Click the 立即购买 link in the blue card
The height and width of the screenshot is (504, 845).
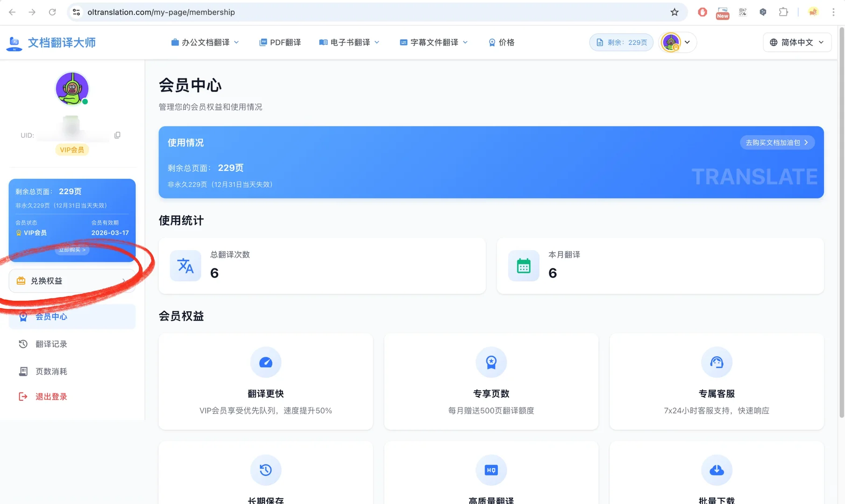(71, 250)
